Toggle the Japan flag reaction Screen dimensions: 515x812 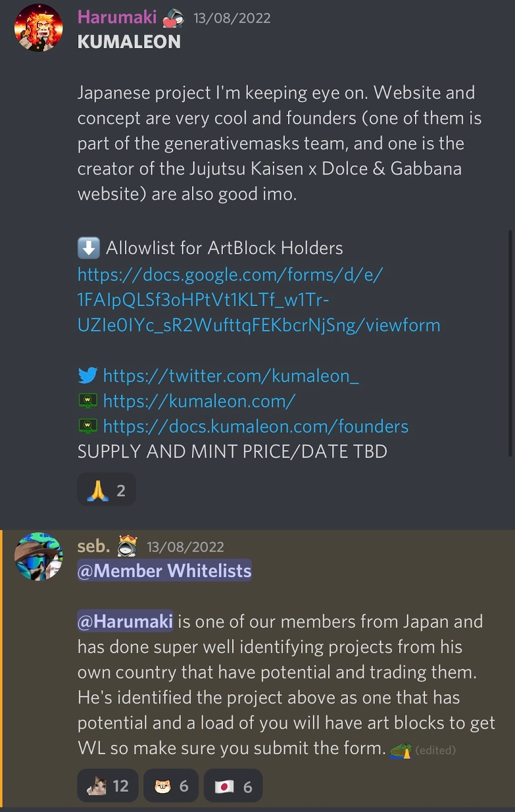click(233, 786)
